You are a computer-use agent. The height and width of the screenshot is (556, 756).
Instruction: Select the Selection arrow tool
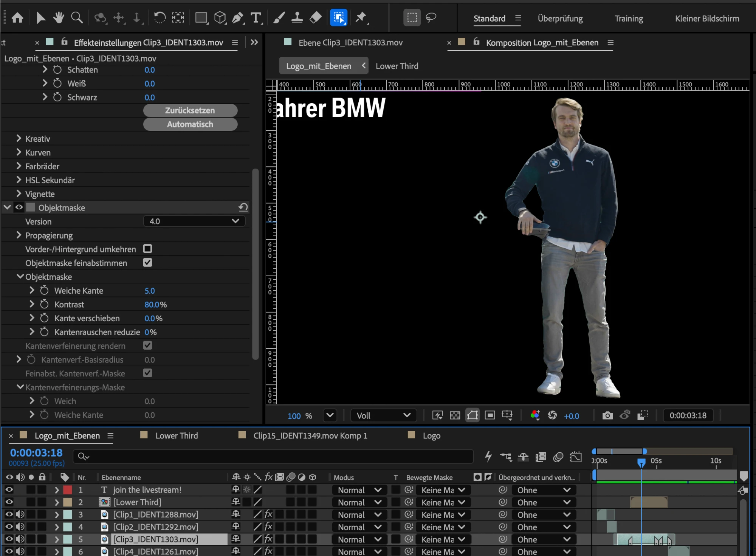(40, 18)
